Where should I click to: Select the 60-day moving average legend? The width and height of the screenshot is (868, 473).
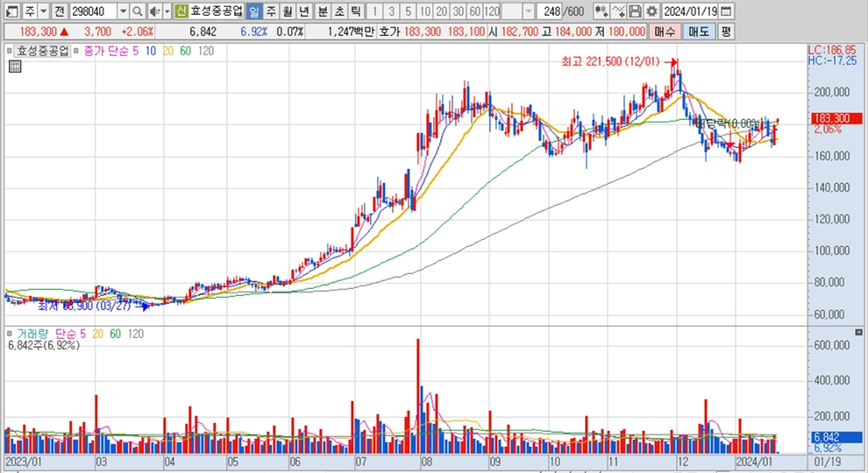tap(186, 51)
